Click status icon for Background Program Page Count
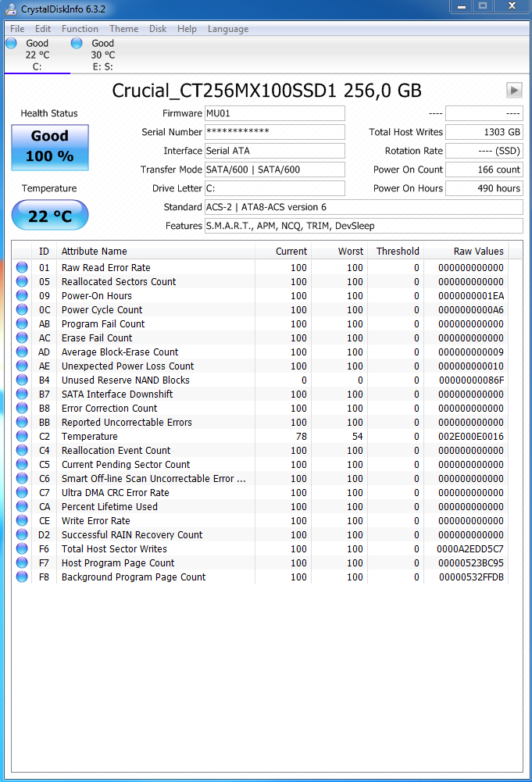This screenshot has width=532, height=782. (22, 577)
